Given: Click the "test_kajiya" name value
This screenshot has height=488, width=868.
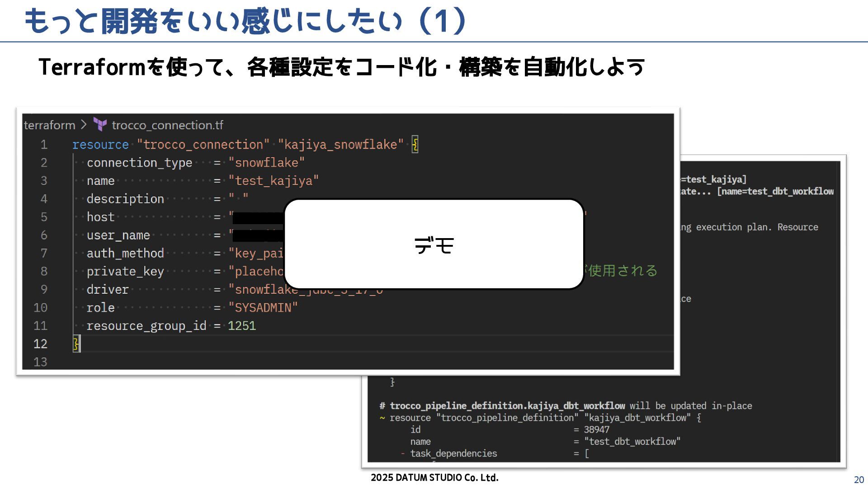Looking at the screenshot, I should [x=274, y=181].
